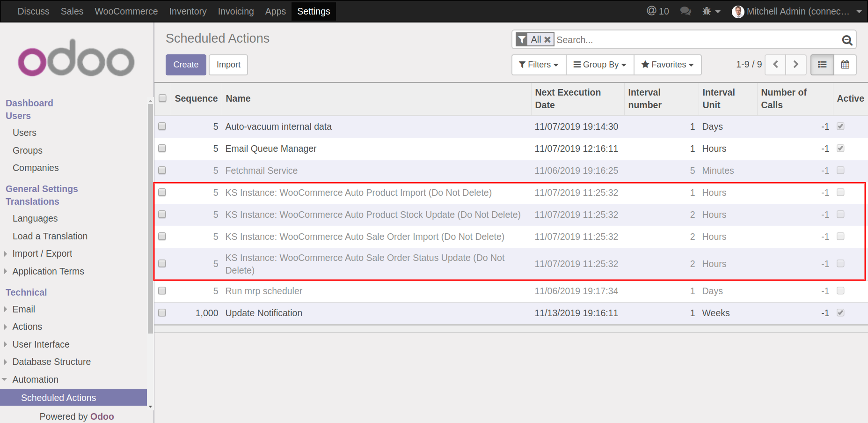Click the Odoo logo
The image size is (868, 423).
(x=76, y=58)
